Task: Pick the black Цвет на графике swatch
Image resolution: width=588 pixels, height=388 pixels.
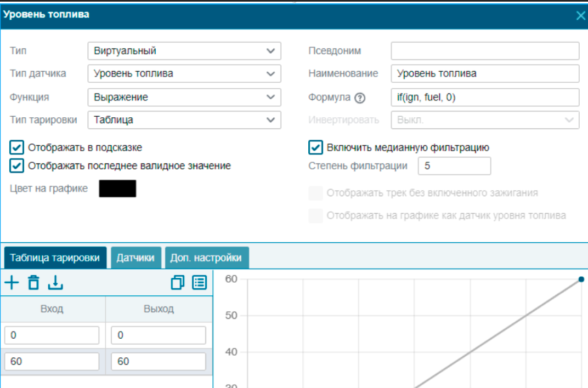Action: tap(117, 189)
